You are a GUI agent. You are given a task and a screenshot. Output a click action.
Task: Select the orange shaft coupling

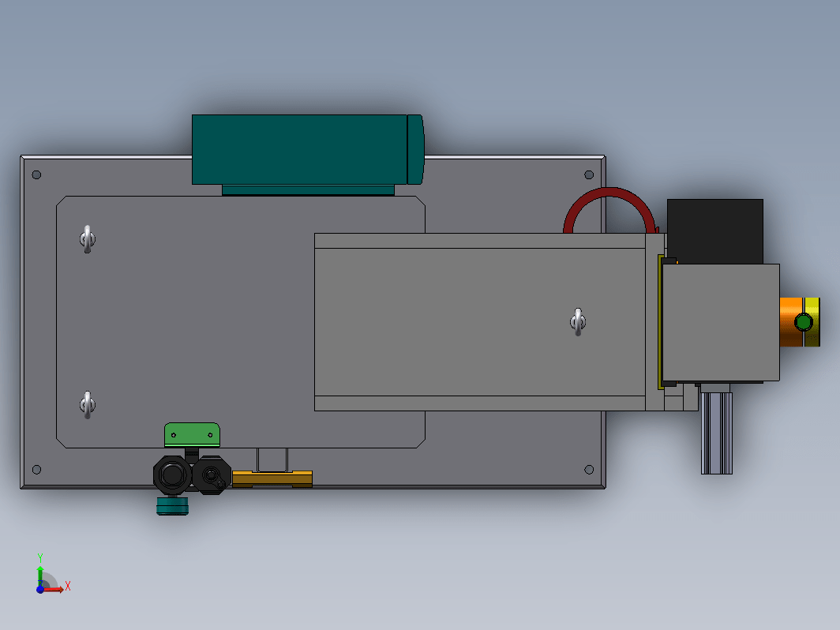(x=791, y=322)
